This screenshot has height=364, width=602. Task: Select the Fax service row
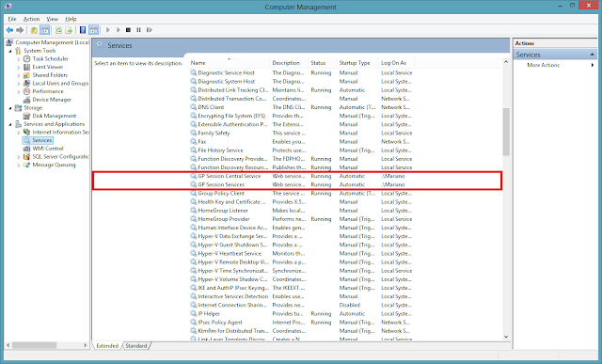point(302,142)
